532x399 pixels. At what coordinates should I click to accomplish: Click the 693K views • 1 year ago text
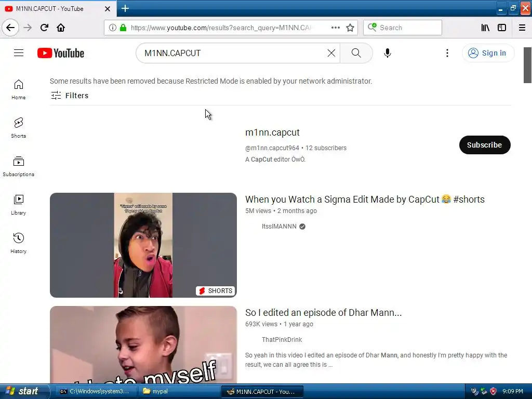279,324
